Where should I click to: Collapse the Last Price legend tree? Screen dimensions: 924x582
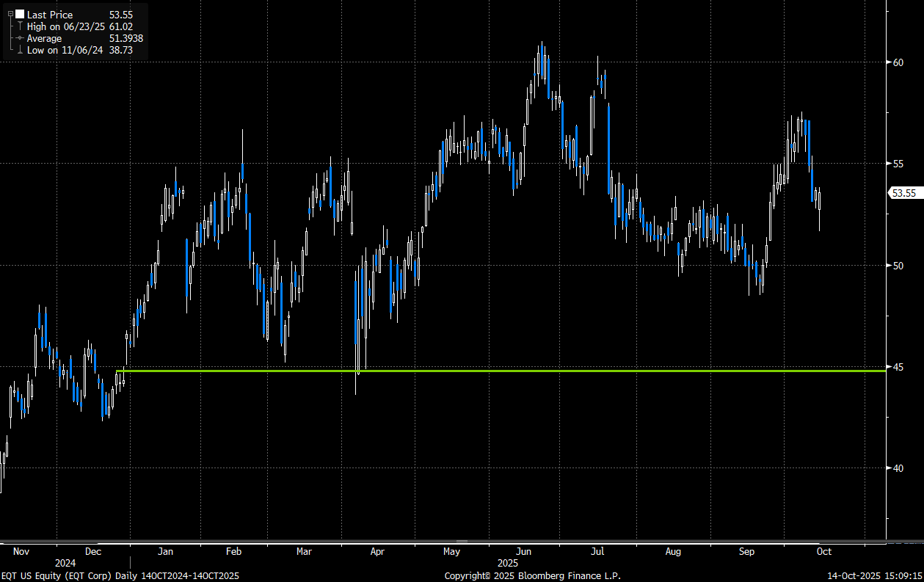[10, 15]
